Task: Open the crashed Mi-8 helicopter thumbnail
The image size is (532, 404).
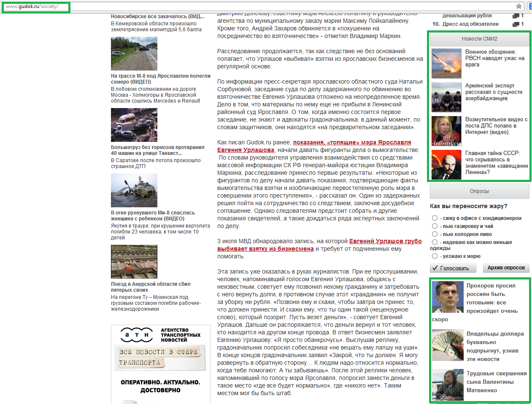Action: pos(134,190)
